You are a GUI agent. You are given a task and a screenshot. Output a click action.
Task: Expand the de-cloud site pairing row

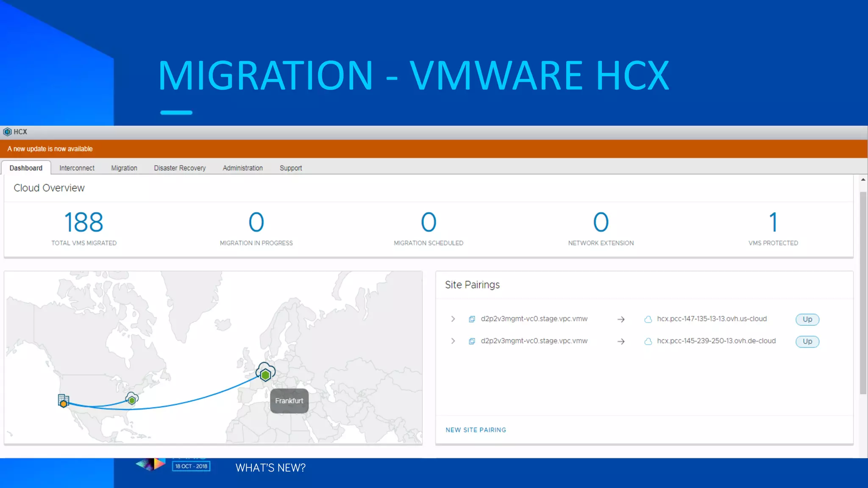coord(453,341)
